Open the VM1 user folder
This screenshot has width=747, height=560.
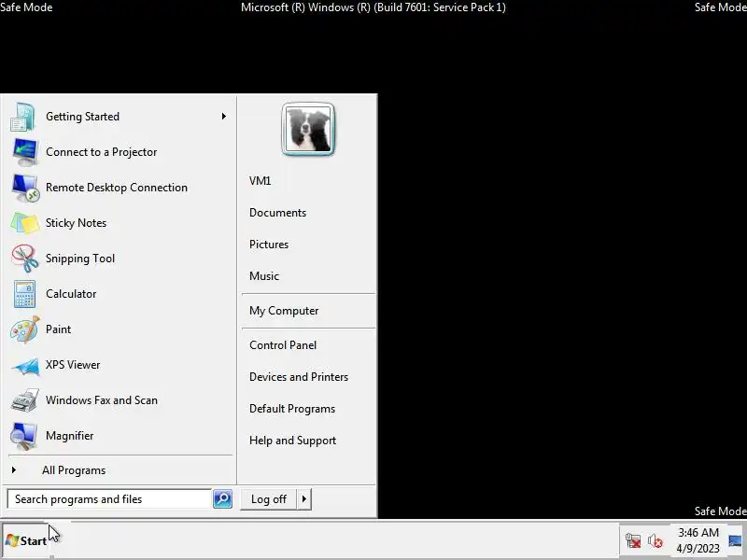[261, 181]
